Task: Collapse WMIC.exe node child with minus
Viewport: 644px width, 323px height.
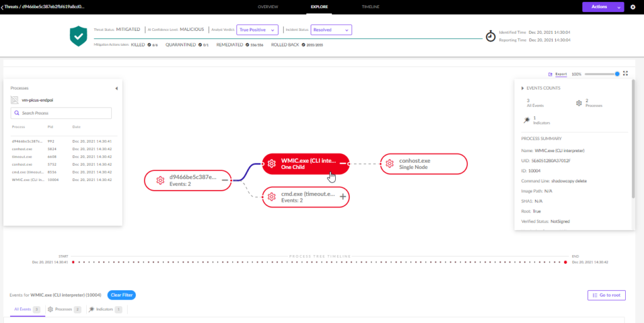Action: [343, 164]
